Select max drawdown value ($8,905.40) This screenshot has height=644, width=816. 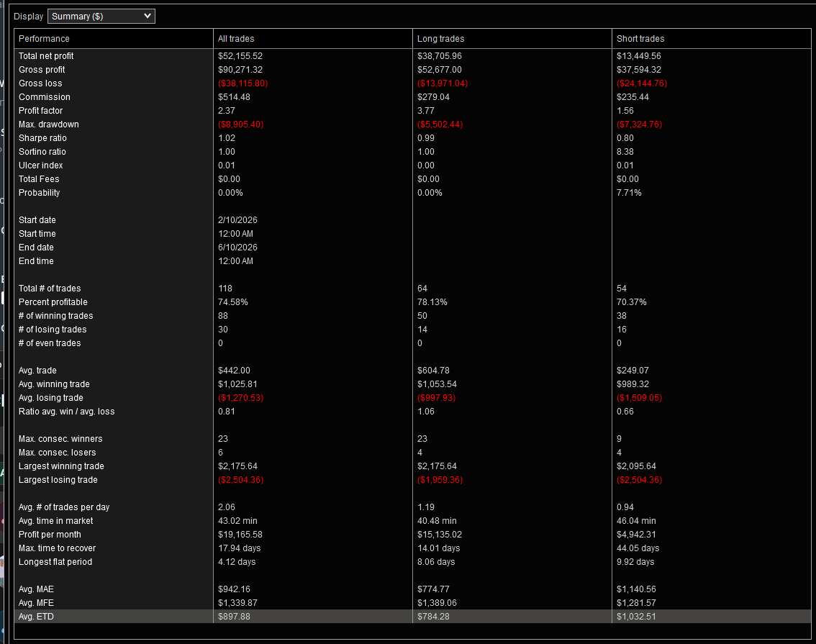click(x=240, y=124)
